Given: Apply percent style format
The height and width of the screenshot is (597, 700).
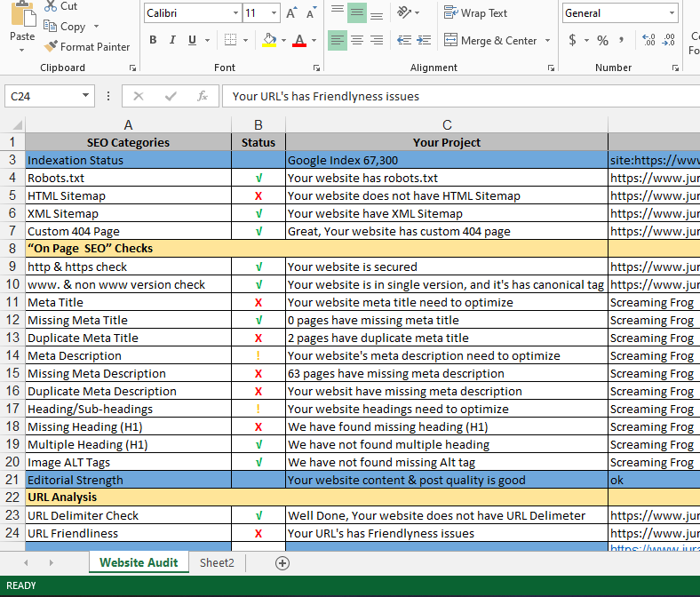Looking at the screenshot, I should pyautogui.click(x=602, y=40).
